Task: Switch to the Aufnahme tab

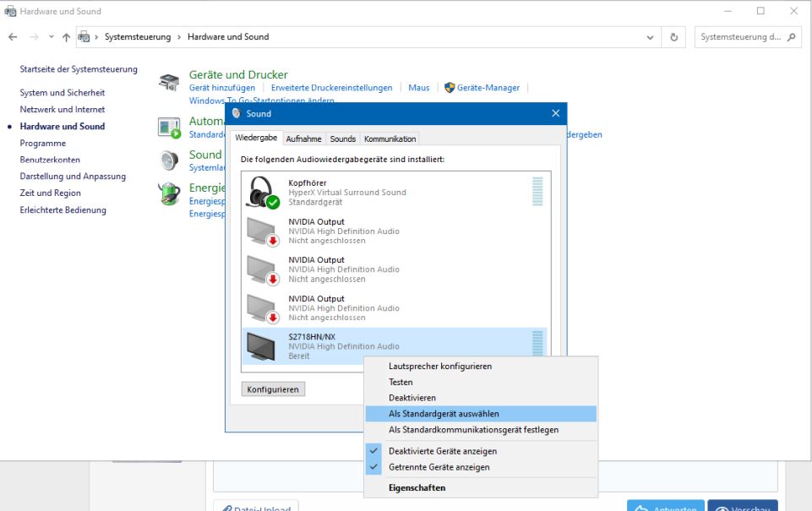Action: [303, 139]
